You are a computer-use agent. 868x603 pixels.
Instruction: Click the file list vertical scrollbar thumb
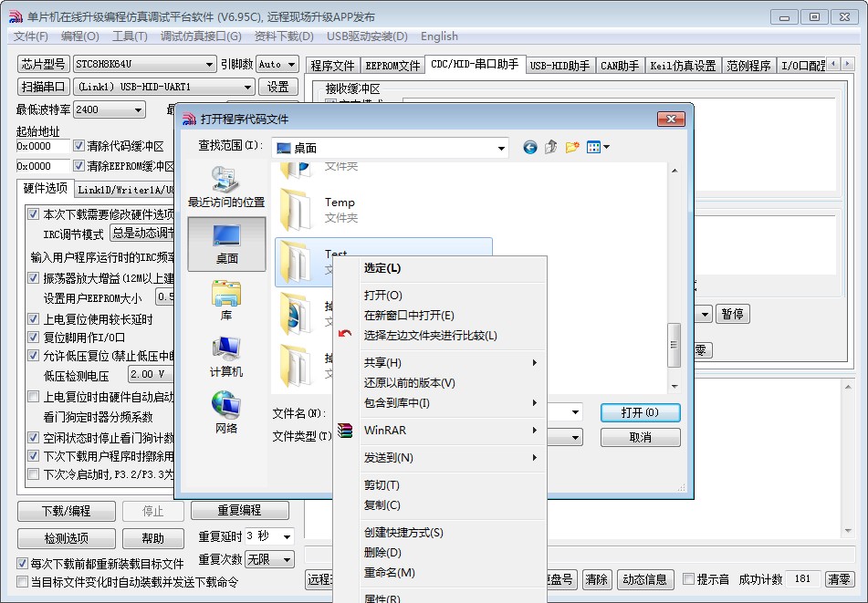675,345
